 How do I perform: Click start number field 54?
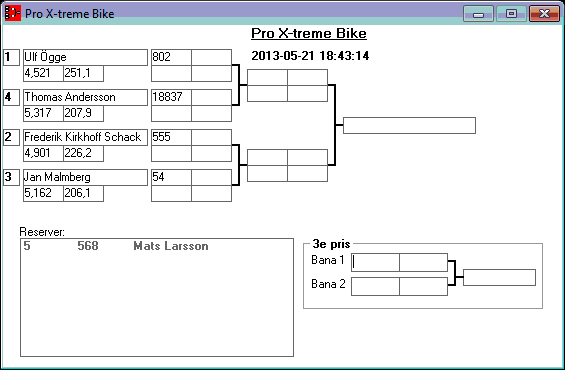(x=171, y=177)
